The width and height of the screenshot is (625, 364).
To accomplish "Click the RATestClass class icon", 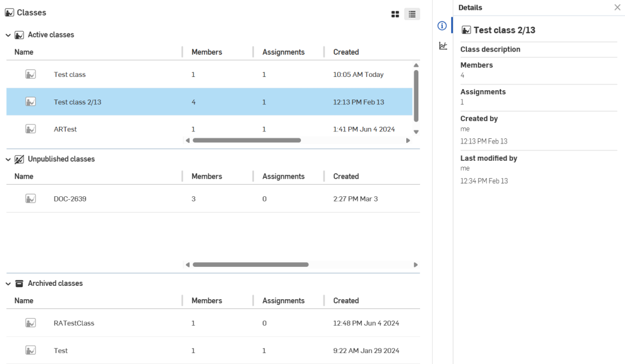I will 31,323.
